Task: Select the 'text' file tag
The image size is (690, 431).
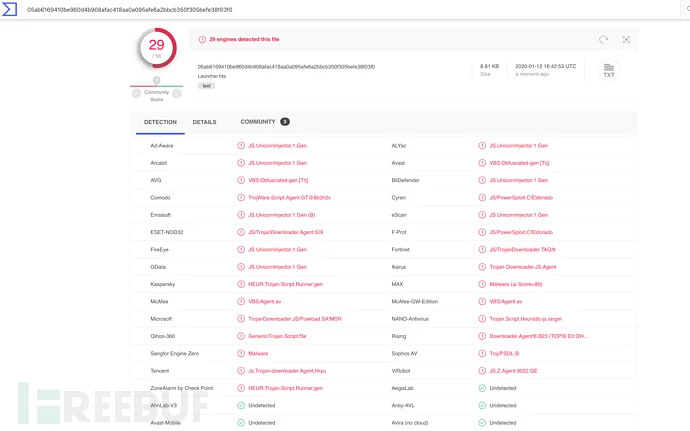Action: pos(206,86)
